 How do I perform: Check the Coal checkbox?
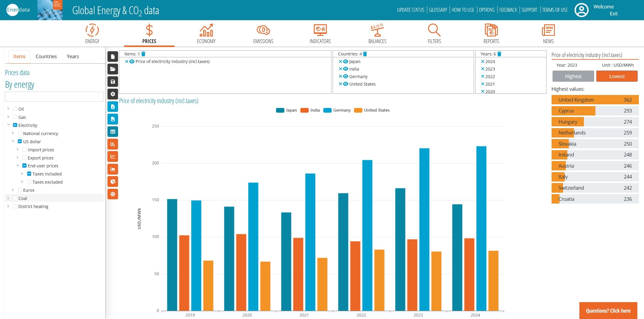point(15,198)
